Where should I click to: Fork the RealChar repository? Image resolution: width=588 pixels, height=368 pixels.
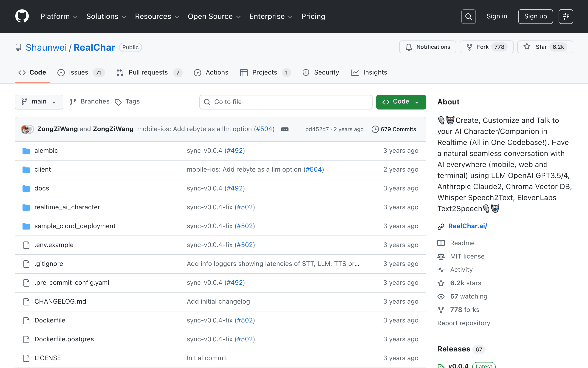click(x=486, y=47)
